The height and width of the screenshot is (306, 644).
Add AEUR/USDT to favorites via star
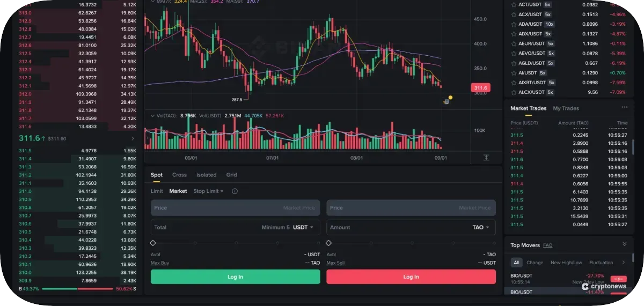tap(514, 43)
